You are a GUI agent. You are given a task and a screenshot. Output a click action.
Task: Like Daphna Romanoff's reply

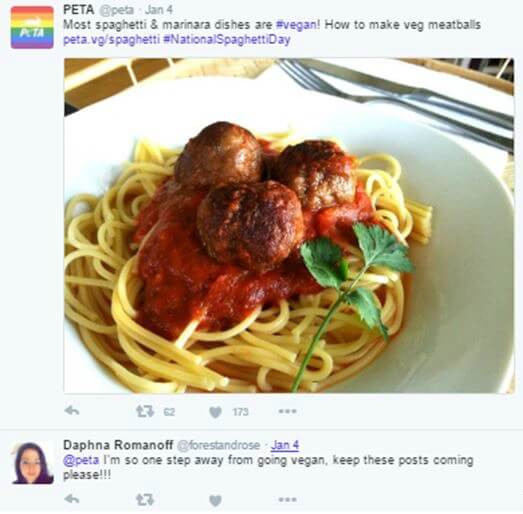215,500
